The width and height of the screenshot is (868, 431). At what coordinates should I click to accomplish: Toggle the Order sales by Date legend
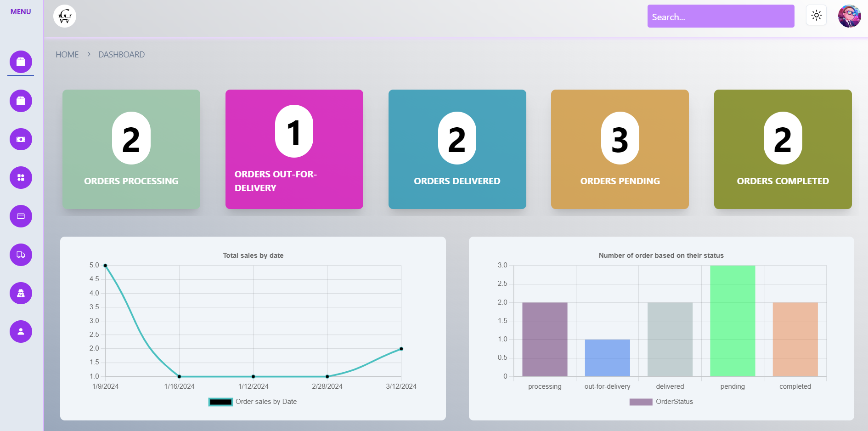click(x=253, y=402)
